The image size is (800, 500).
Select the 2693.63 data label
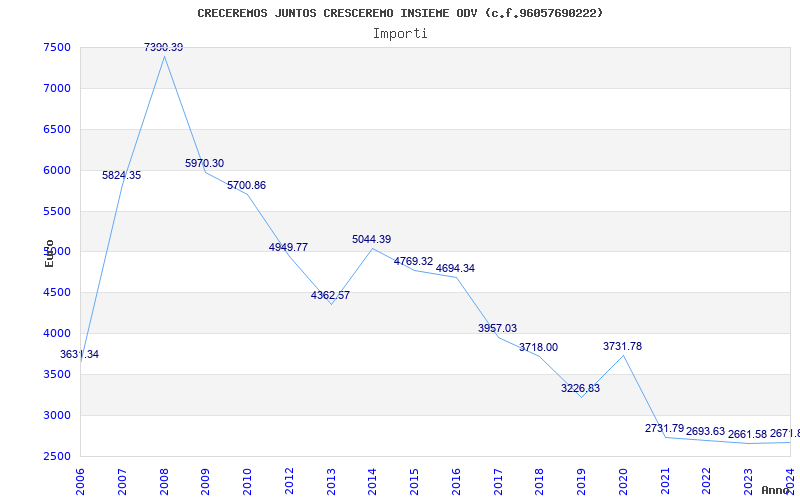click(x=706, y=431)
